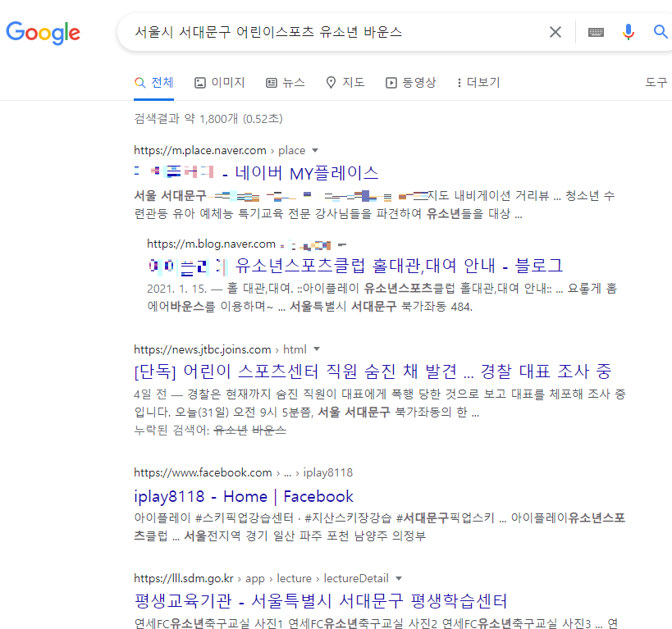Image resolution: width=672 pixels, height=629 pixels.
Task: Open the 동영상 tab
Action: tap(410, 82)
